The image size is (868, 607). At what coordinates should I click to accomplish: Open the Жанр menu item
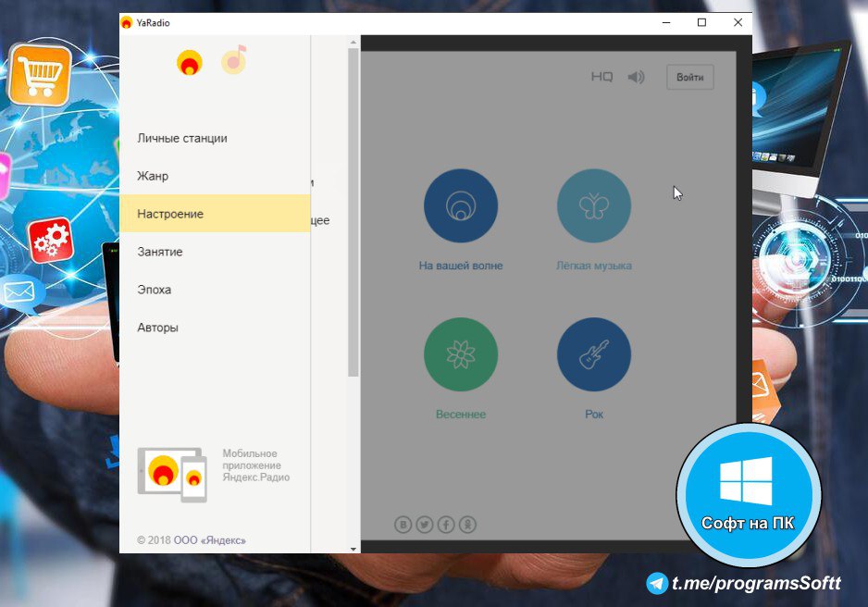coord(153,176)
